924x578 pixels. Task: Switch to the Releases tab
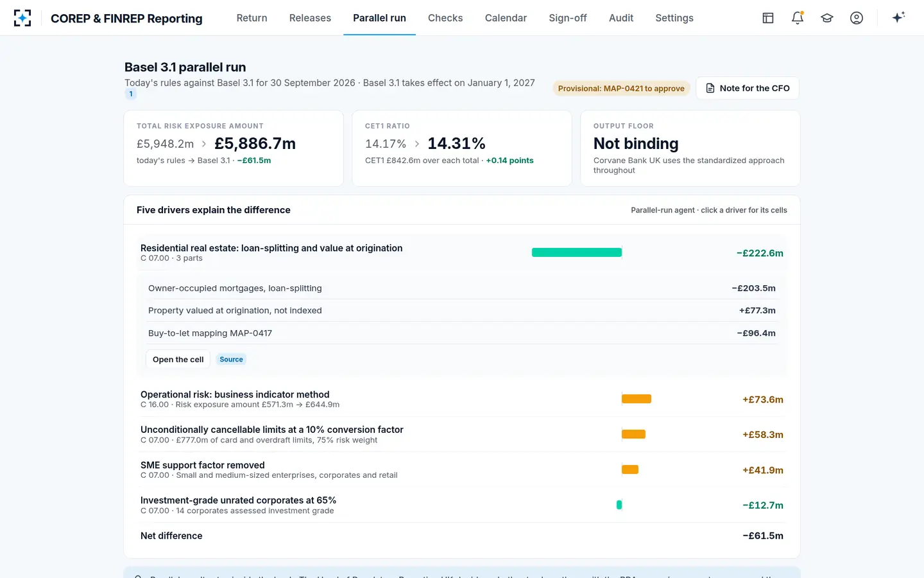tap(310, 18)
